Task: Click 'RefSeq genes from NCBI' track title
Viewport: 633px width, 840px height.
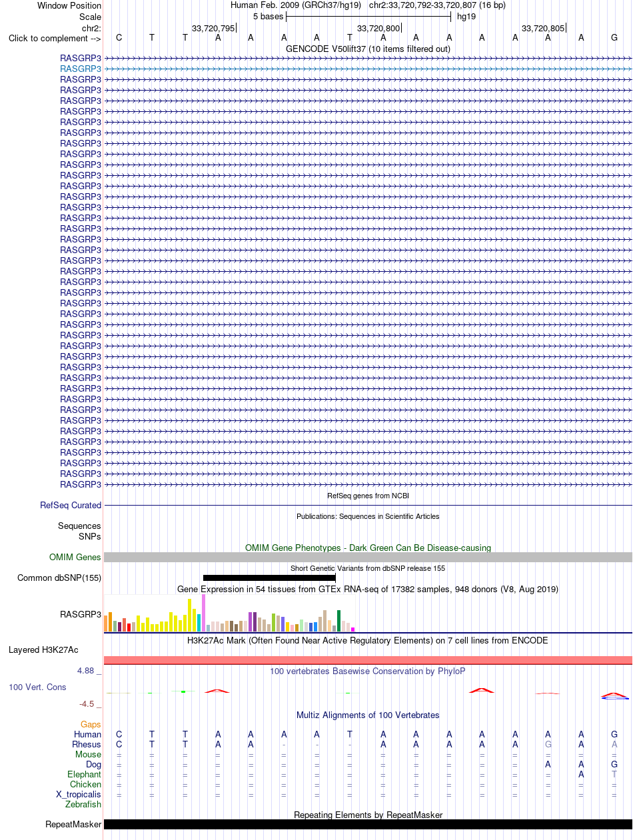Action: tap(368, 496)
